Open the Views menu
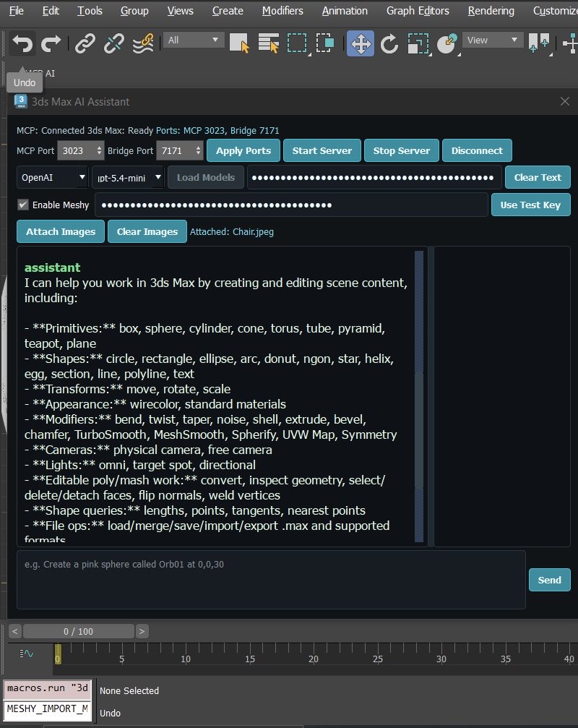The height and width of the screenshot is (728, 578). pyautogui.click(x=180, y=11)
